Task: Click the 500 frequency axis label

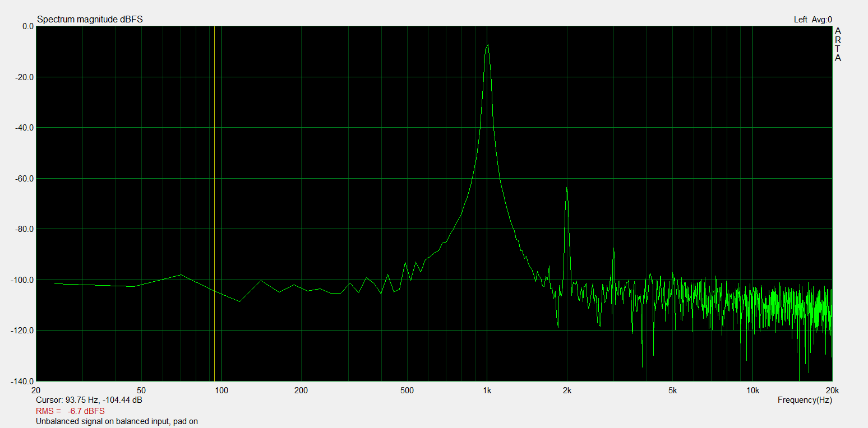Action: [x=407, y=390]
